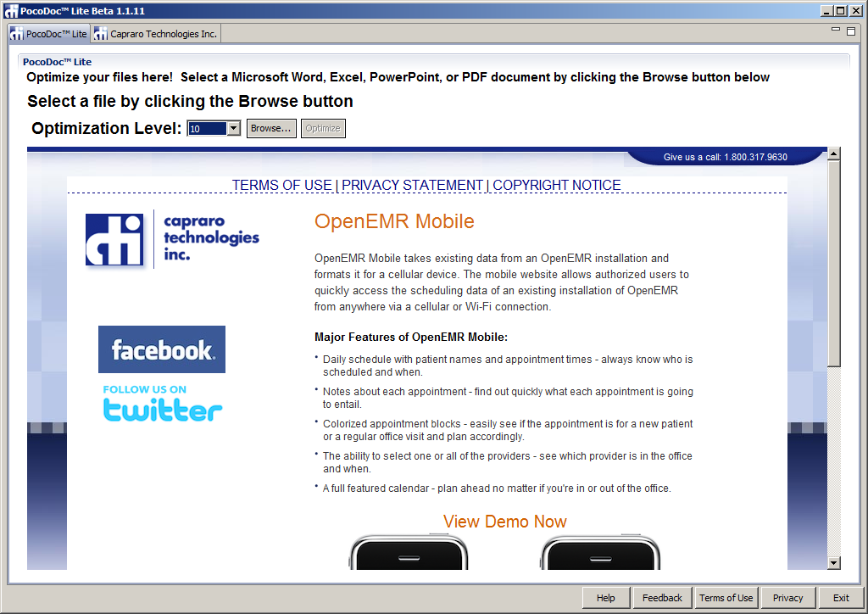868x614 pixels.
Task: Open the PRIVACY STATEMENT link
Action: 413,185
